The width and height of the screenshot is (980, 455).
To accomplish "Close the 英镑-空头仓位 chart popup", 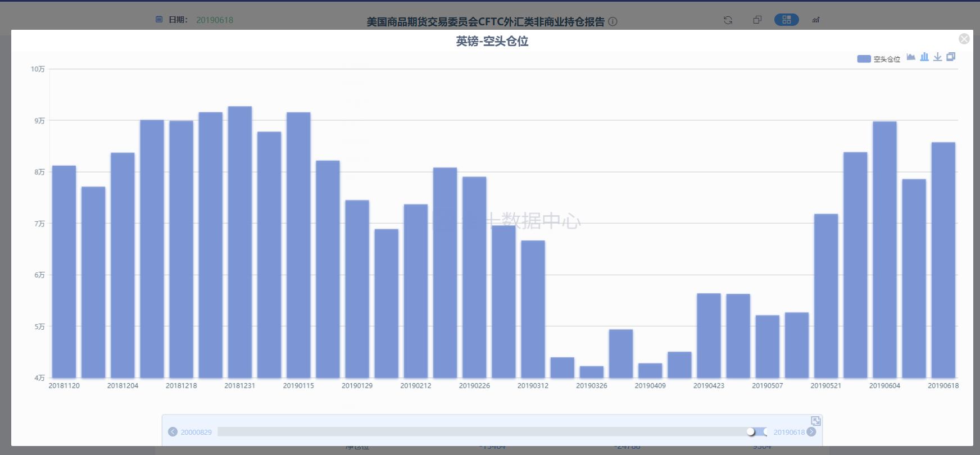I will [x=964, y=39].
